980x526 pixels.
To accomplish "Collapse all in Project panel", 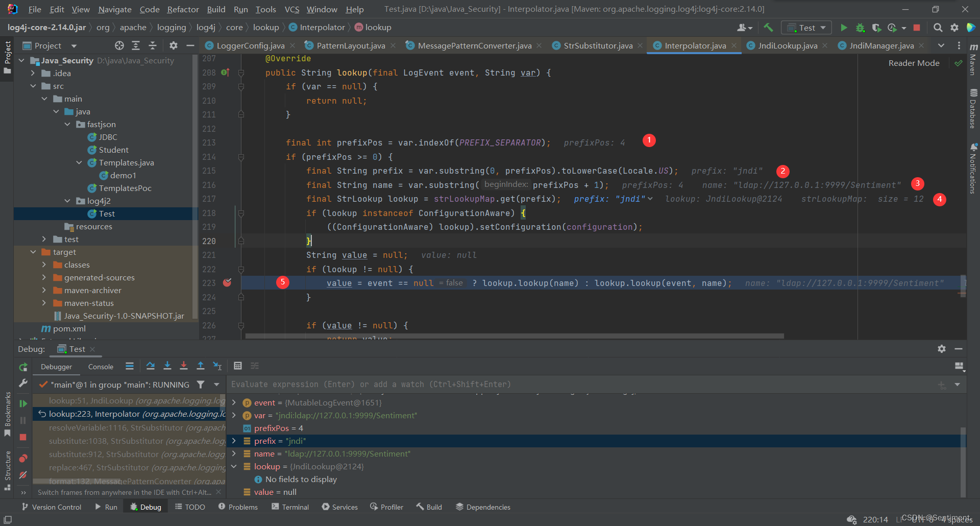I will click(x=153, y=45).
